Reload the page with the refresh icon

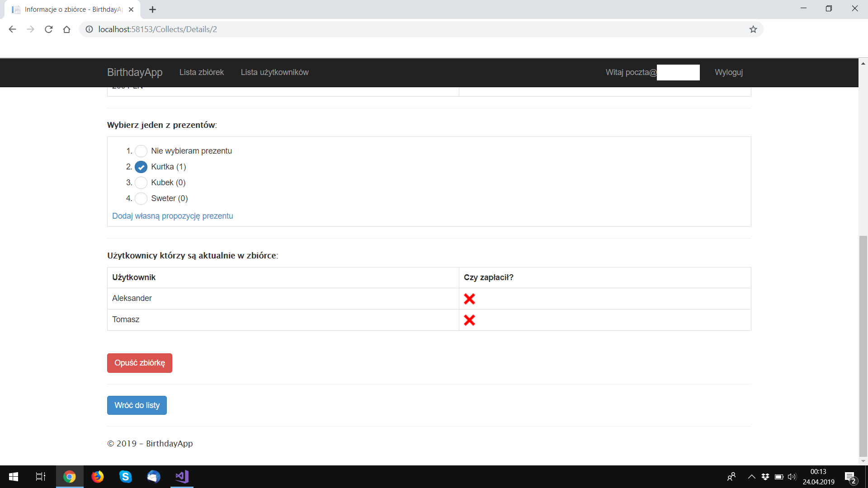pyautogui.click(x=49, y=29)
